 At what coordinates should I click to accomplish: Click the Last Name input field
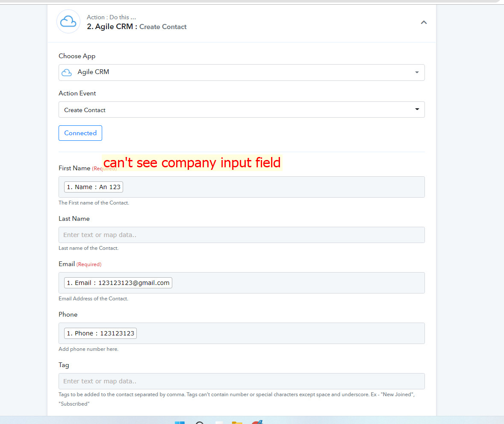pyautogui.click(x=242, y=235)
